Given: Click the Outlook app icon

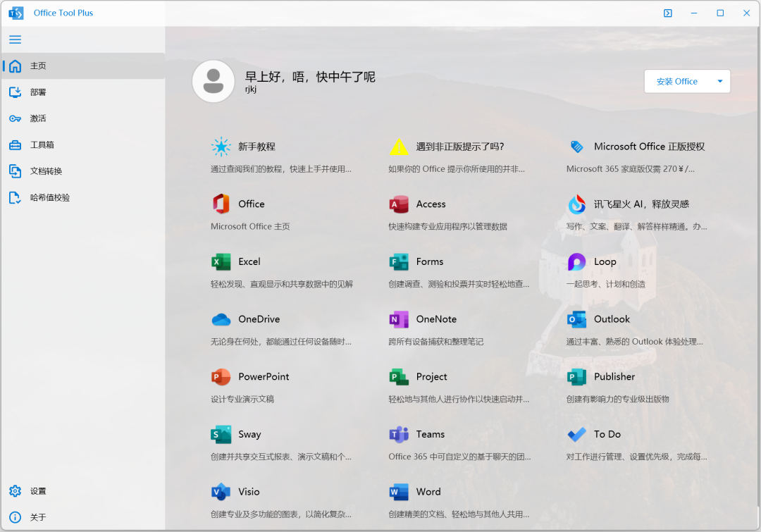Looking at the screenshot, I should click(576, 319).
